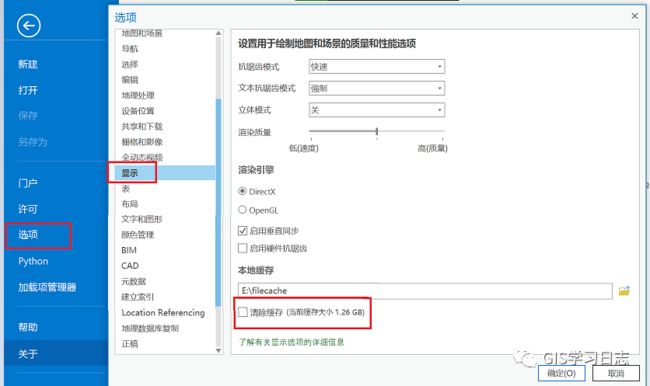Select BIM in the options list

click(x=129, y=250)
